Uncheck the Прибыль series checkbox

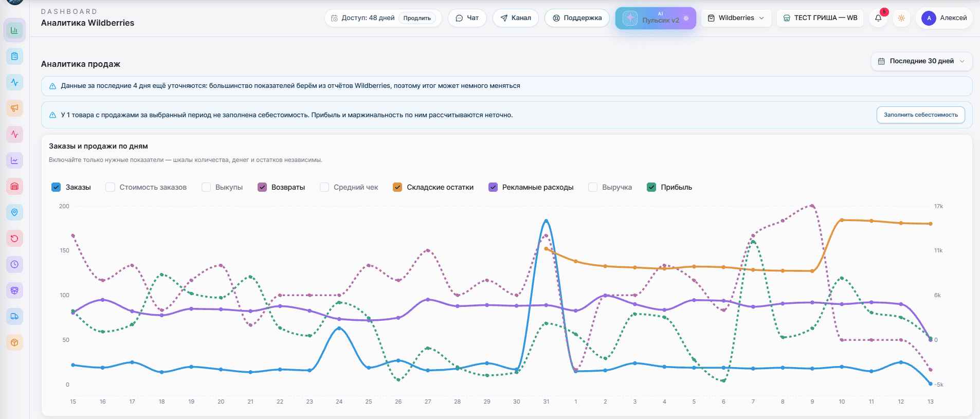tap(651, 187)
